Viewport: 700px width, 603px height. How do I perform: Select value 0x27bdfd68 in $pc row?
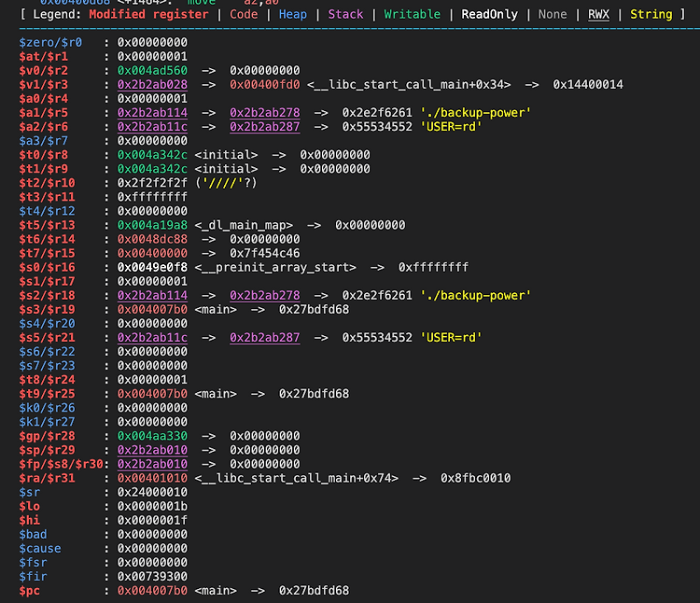[x=314, y=591]
